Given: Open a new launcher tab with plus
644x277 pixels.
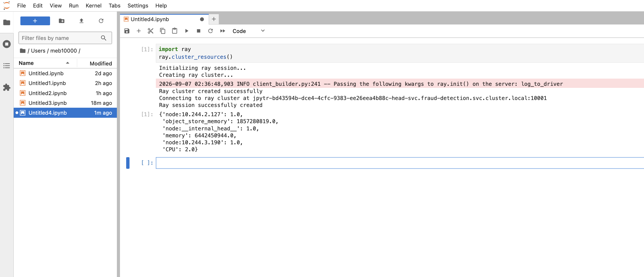Looking at the screenshot, I should 214,19.
